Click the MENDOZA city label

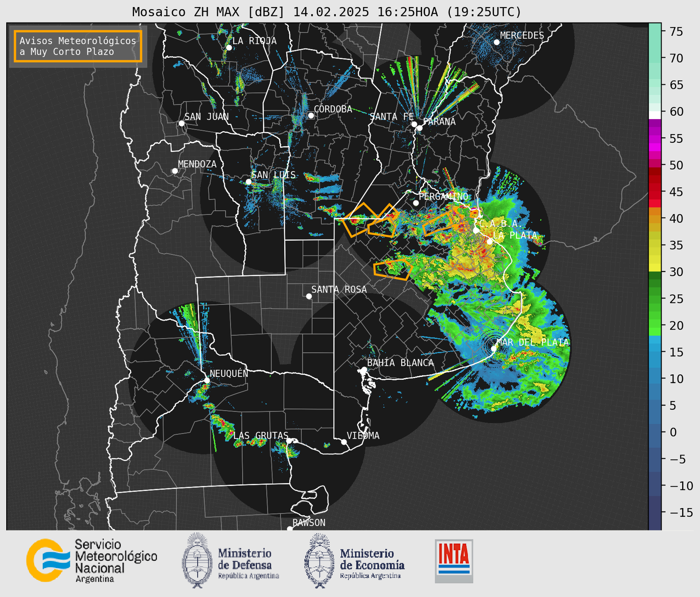pyautogui.click(x=197, y=164)
